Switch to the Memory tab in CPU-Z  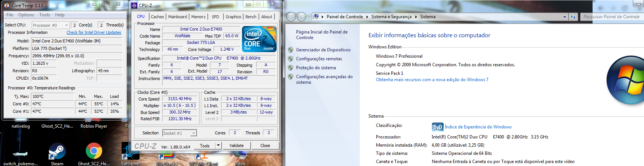[198, 17]
